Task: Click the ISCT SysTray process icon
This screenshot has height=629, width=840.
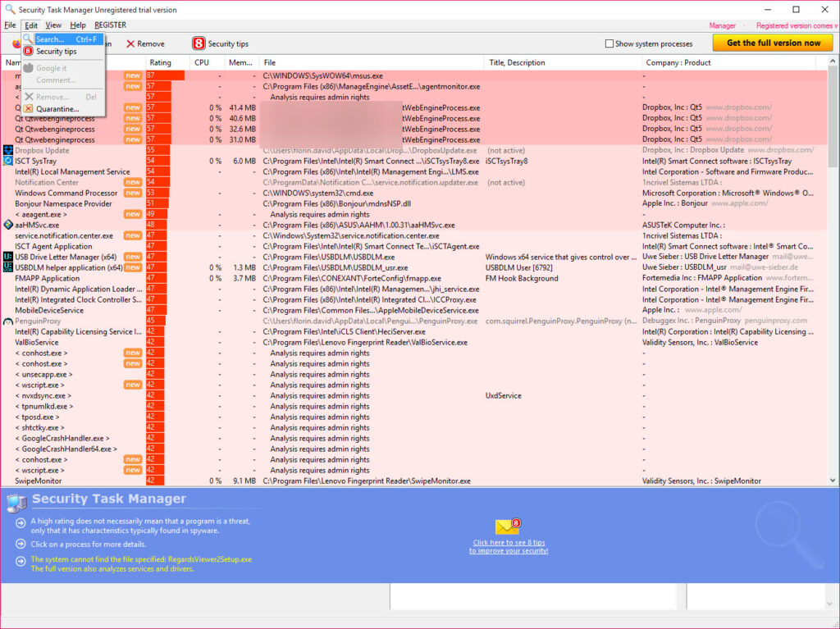Action: 8,161
